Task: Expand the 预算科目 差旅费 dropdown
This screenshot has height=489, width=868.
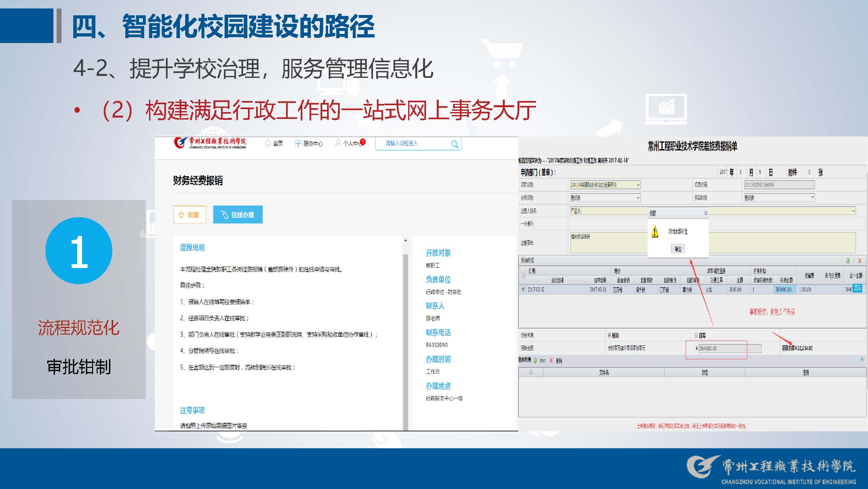Action: pyautogui.click(x=812, y=197)
